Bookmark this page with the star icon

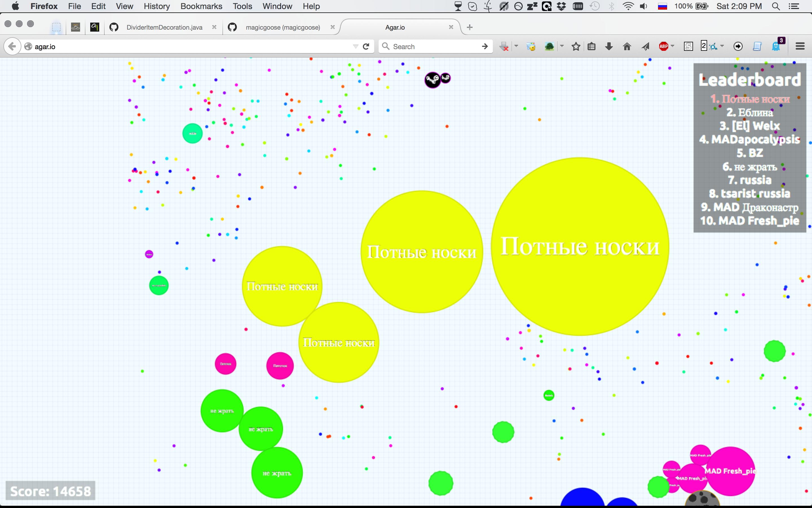(x=576, y=46)
